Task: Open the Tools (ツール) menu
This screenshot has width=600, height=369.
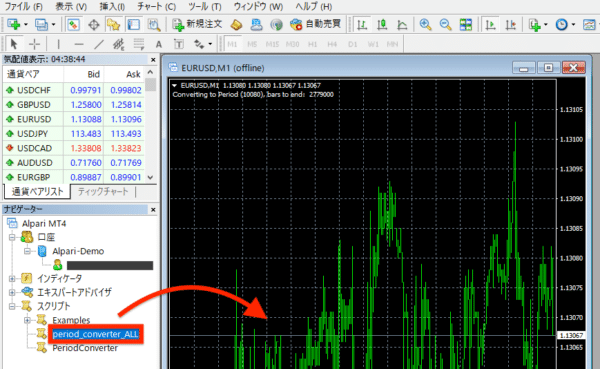Action: 205,7
